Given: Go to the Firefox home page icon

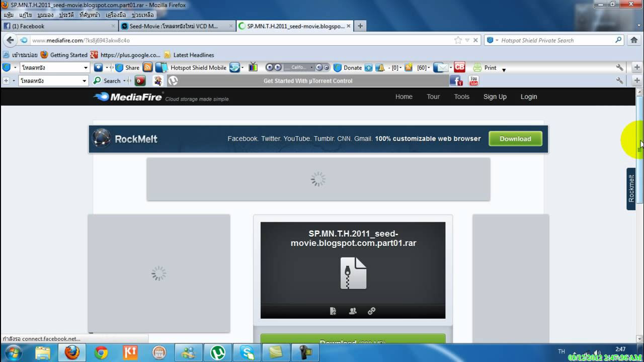Looking at the screenshot, I should (x=634, y=40).
